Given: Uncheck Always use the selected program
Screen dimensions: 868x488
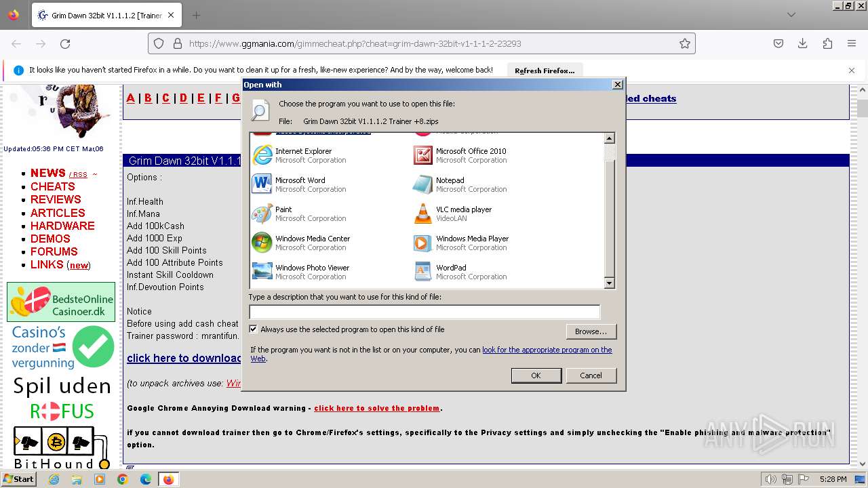Looking at the screenshot, I should click(254, 329).
